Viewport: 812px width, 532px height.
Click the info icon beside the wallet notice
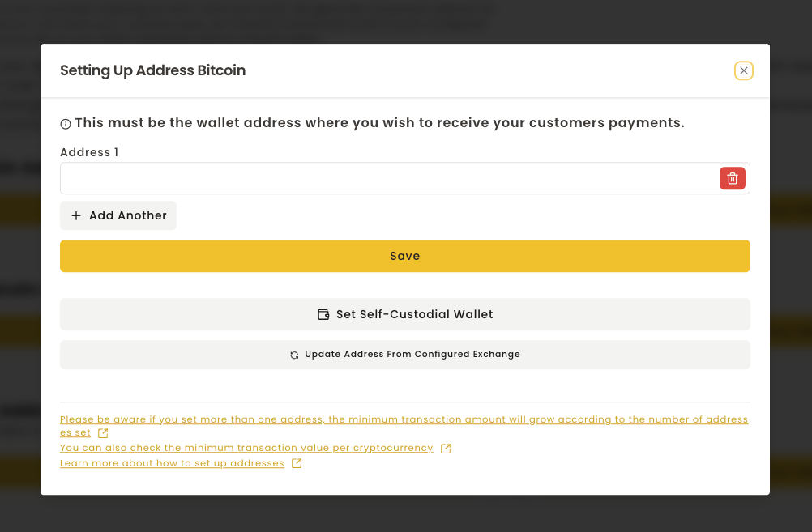66,124
